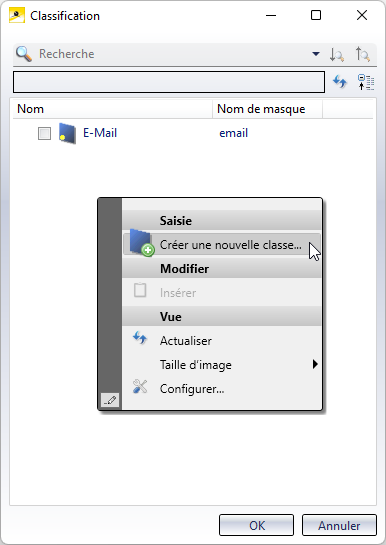The height and width of the screenshot is (545, 386).
Task: Click the refresh arrows icon beside filter field
Action: click(x=340, y=82)
